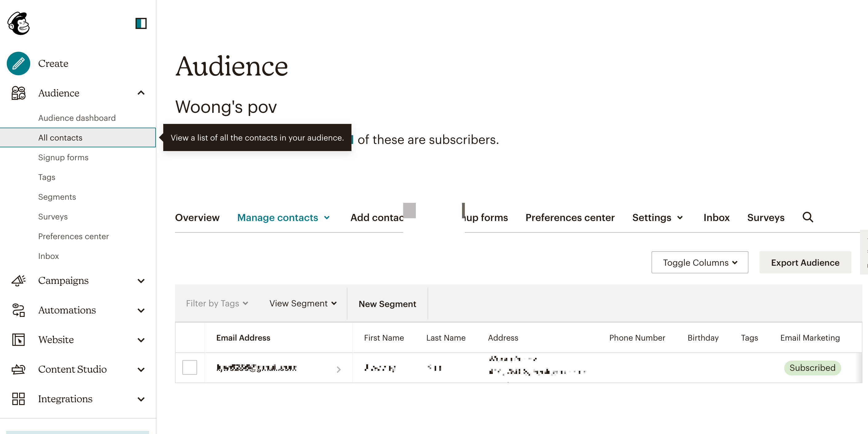
Task: Click the Audience sidebar icon
Action: coord(18,93)
